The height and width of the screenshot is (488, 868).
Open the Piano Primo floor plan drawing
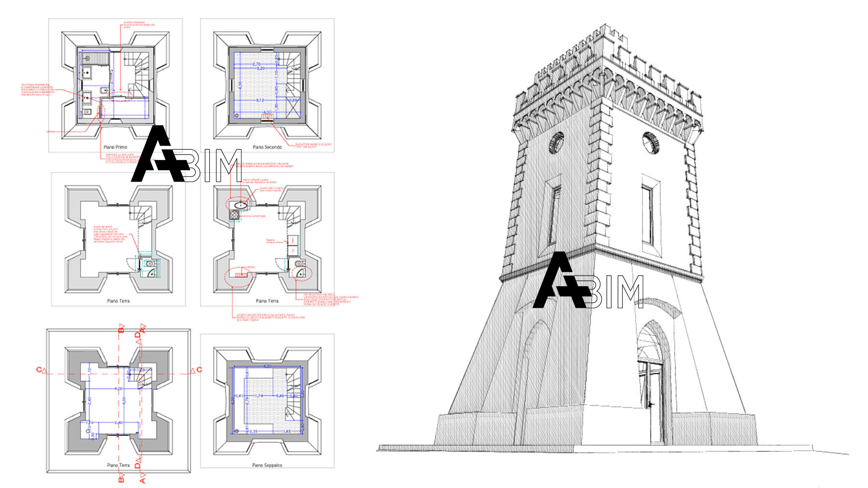click(x=116, y=85)
